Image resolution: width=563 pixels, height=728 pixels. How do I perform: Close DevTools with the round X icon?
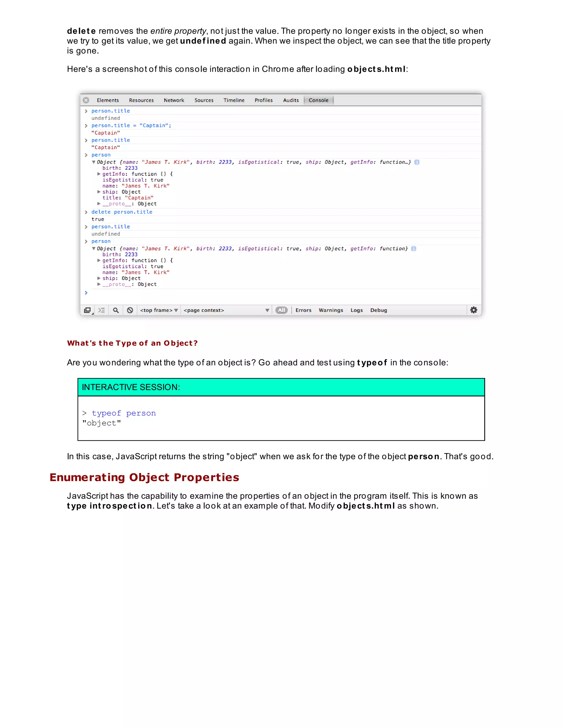[x=86, y=100]
